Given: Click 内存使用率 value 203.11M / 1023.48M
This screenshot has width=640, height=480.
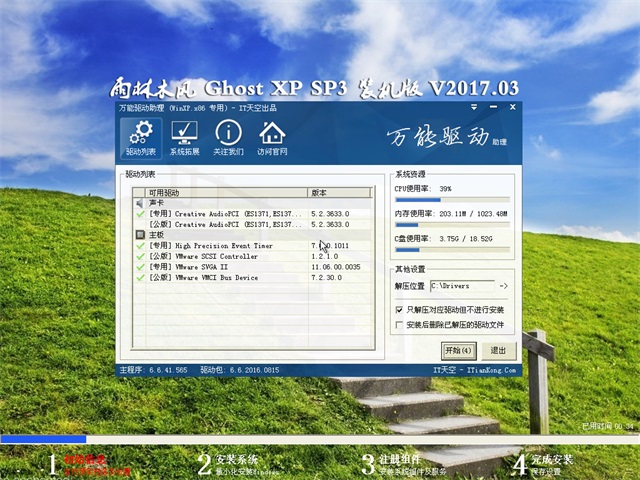Looking at the screenshot, I should [473, 214].
